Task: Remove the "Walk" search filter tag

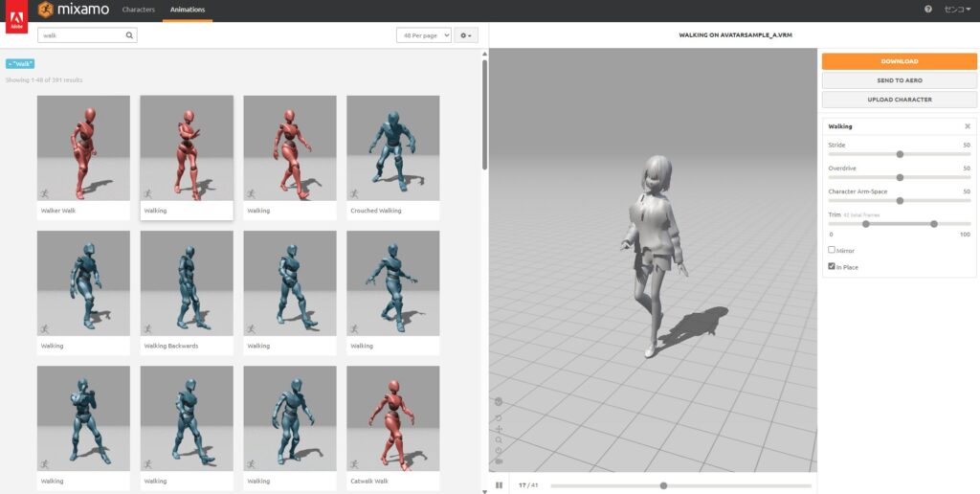Action: pyautogui.click(x=20, y=63)
